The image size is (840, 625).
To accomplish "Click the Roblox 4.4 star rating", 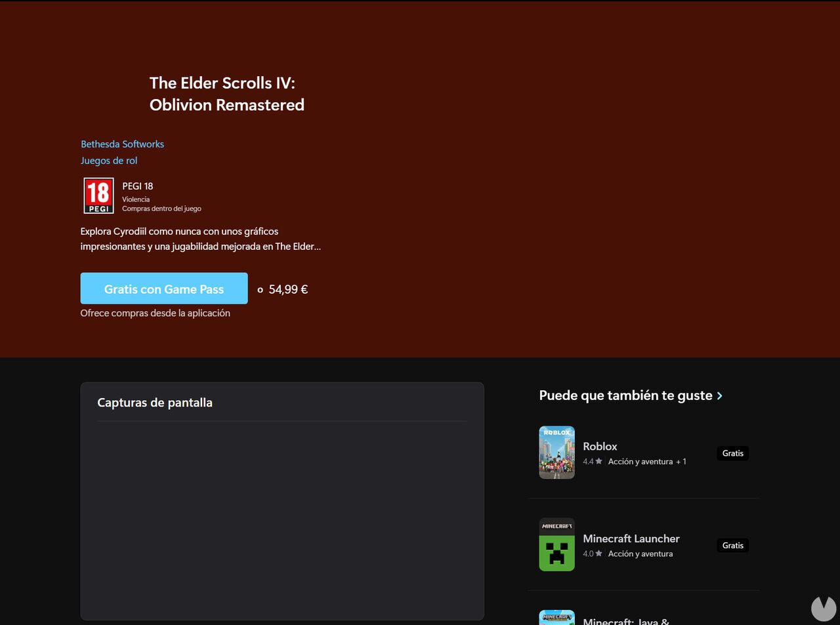I will 593,462.
